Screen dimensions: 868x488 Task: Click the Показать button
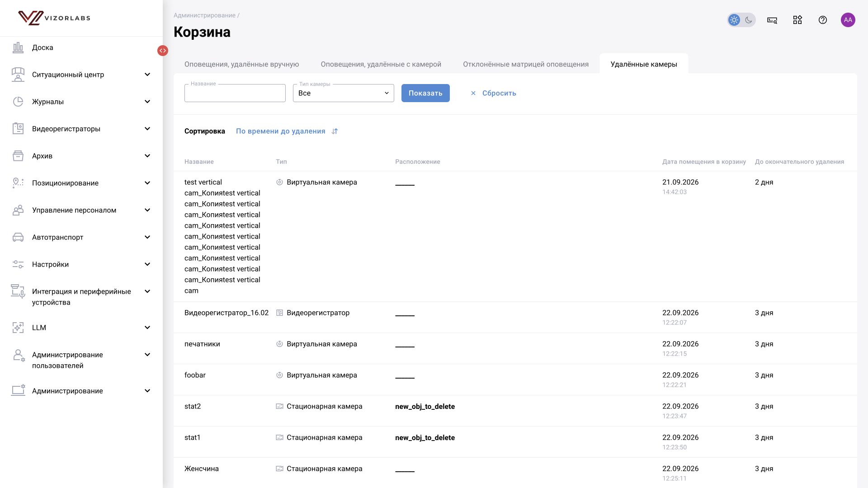425,93
